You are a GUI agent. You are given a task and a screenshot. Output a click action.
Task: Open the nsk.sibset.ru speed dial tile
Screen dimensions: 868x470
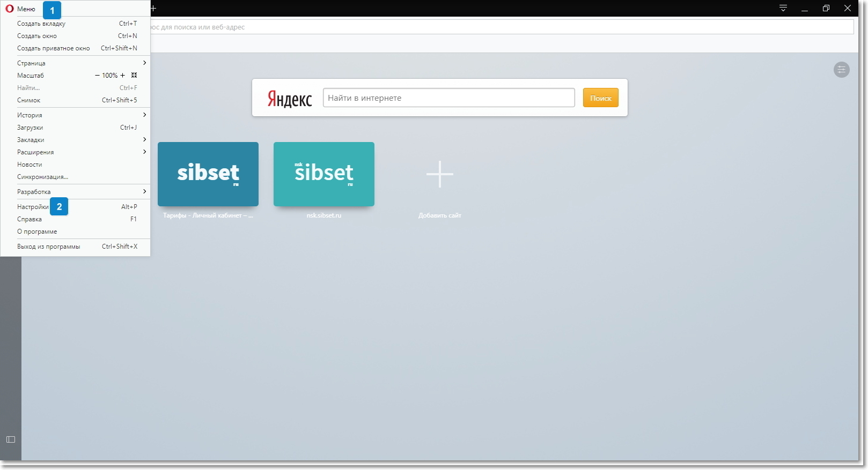click(x=324, y=174)
